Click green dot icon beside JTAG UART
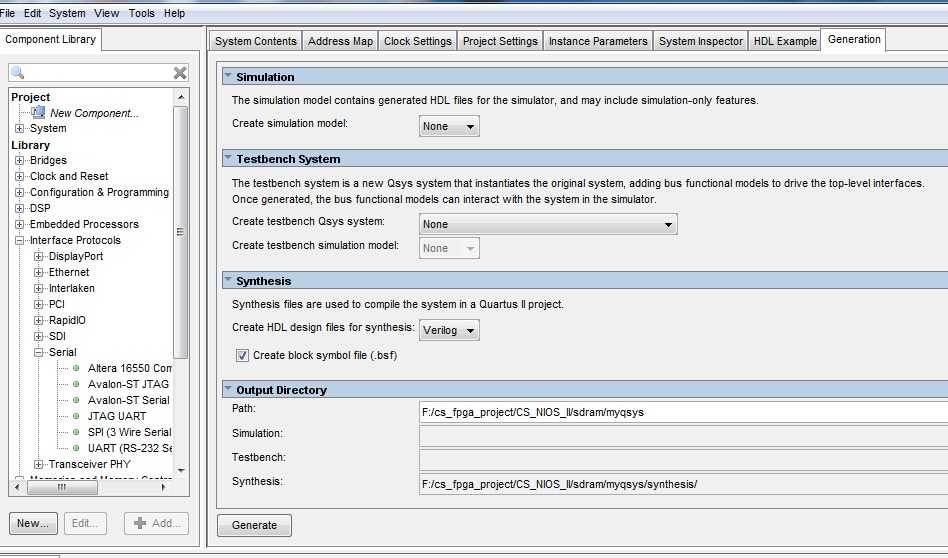Image resolution: width=948 pixels, height=558 pixels. click(x=76, y=416)
